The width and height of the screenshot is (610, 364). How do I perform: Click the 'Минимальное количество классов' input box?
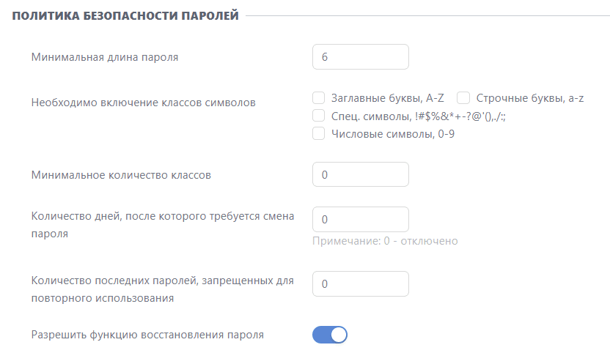coord(360,174)
